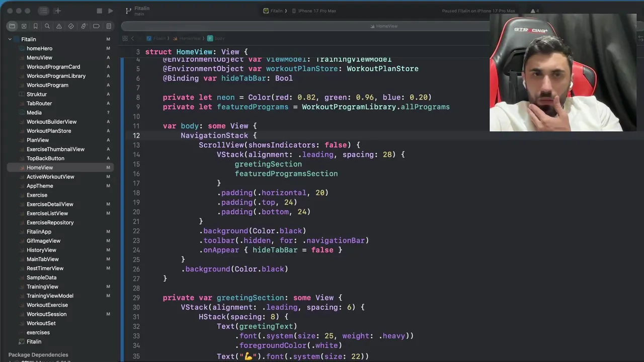Click HomeView in the jump bar

187,38
